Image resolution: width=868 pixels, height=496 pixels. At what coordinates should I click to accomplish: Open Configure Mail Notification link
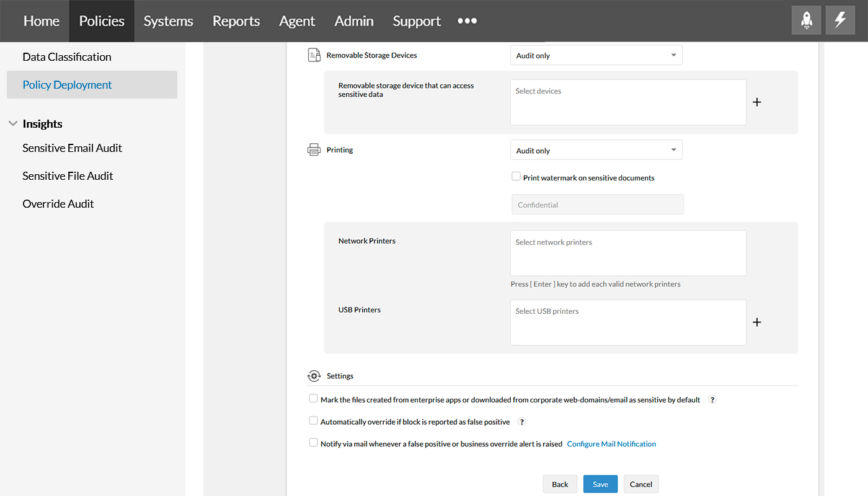tap(611, 444)
